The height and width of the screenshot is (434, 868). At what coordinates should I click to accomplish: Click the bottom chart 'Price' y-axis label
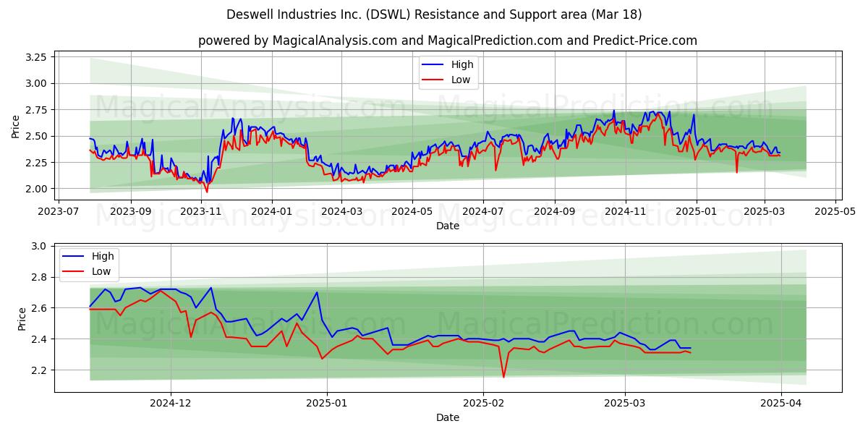pyautogui.click(x=22, y=318)
